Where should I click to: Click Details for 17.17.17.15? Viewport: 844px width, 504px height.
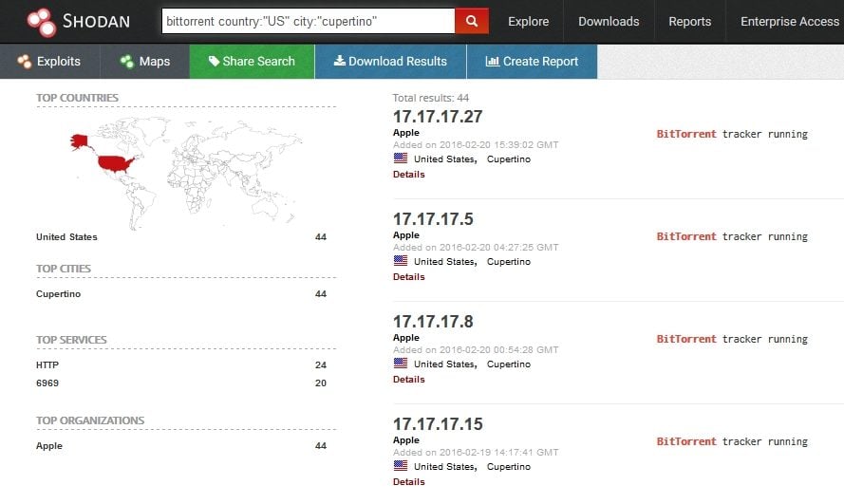(408, 481)
